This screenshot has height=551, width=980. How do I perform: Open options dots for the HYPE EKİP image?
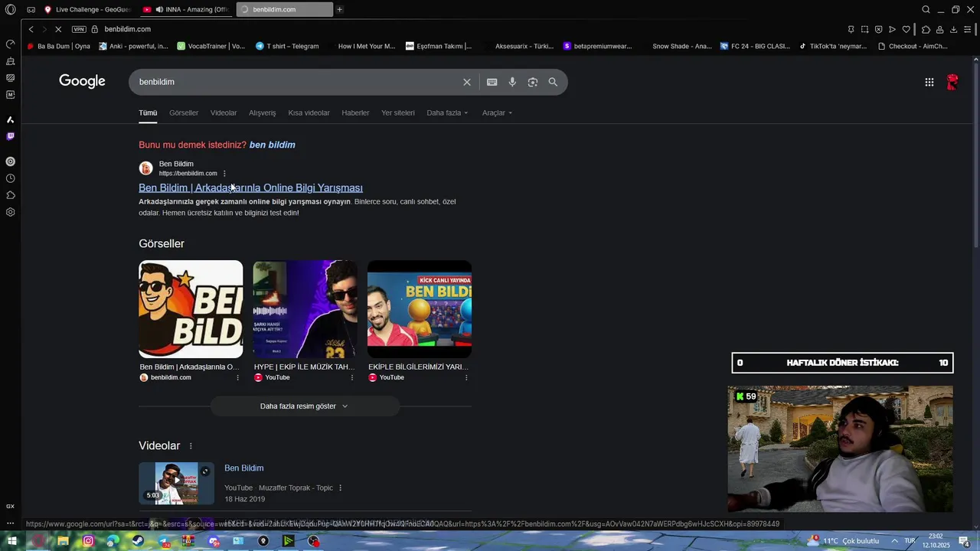[352, 377]
